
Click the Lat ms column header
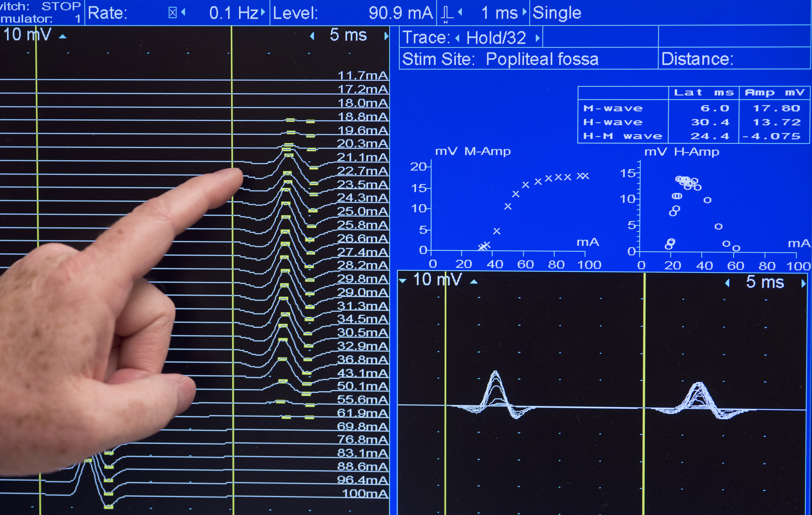coord(704,92)
